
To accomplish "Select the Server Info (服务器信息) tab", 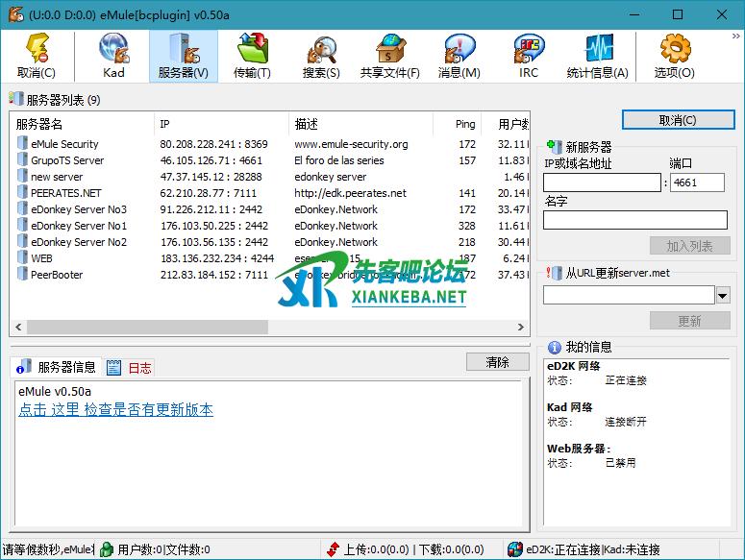I will pyautogui.click(x=58, y=367).
